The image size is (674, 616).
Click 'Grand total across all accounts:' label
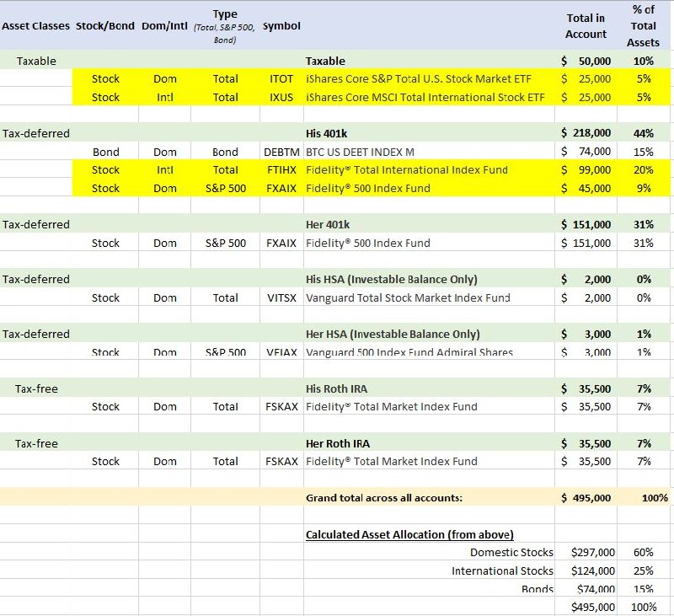coord(384,498)
